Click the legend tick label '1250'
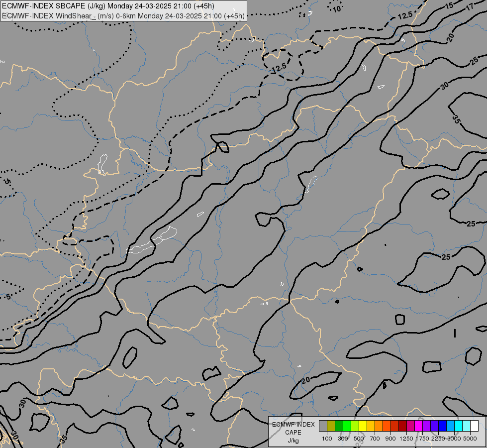 click(406, 439)
